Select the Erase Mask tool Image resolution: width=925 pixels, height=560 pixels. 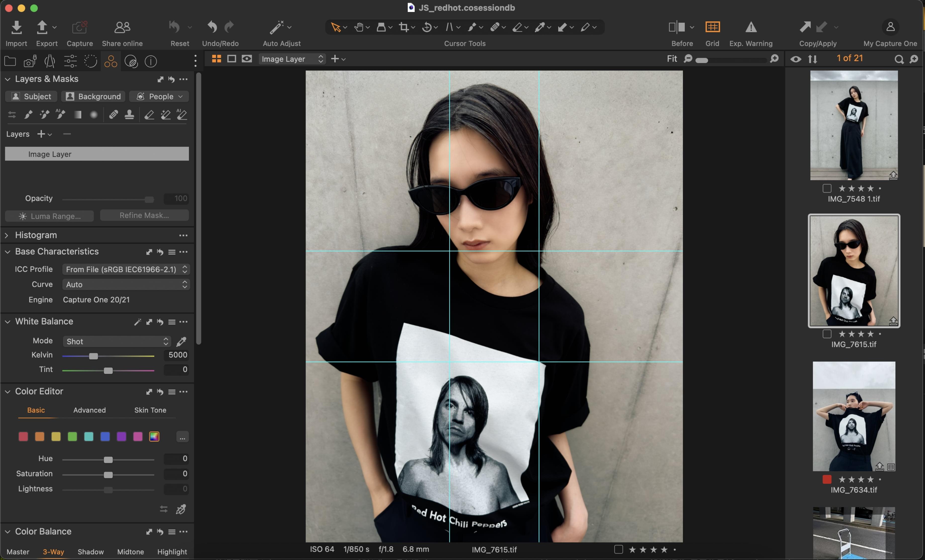tap(149, 114)
